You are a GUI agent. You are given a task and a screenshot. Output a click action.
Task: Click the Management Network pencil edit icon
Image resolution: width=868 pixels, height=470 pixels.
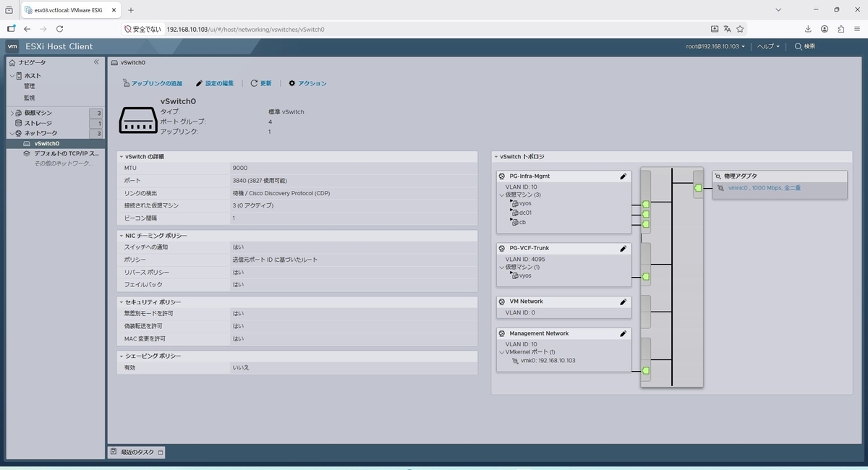(623, 333)
